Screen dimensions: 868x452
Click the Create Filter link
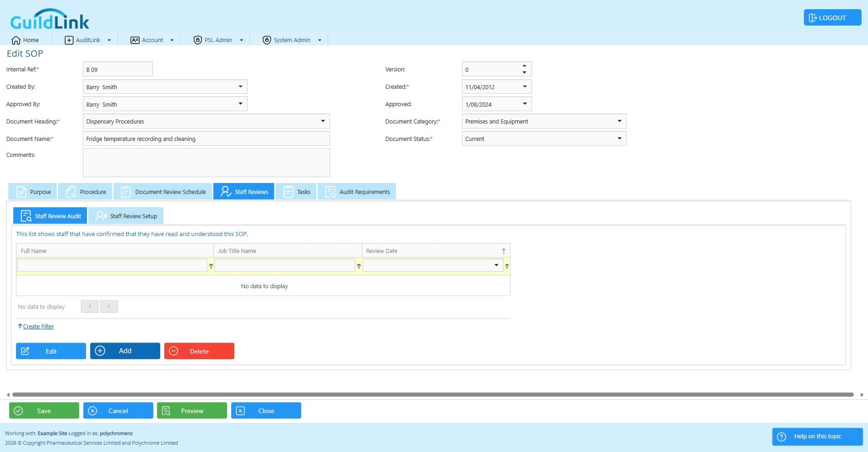(38, 326)
